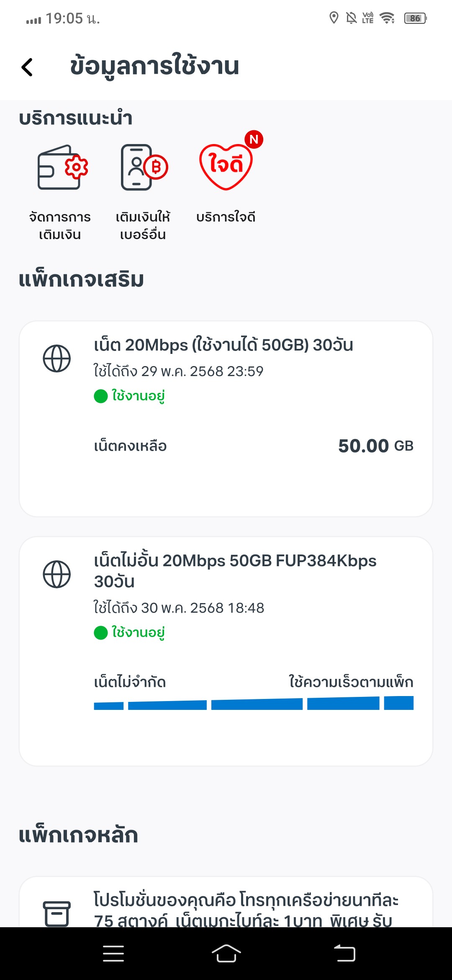Tap the back arrow in the header
This screenshot has height=980, width=452.
(x=27, y=67)
